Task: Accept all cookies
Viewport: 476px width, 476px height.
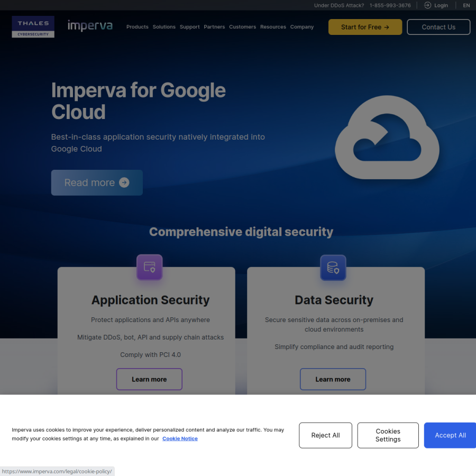Action: pos(450,435)
